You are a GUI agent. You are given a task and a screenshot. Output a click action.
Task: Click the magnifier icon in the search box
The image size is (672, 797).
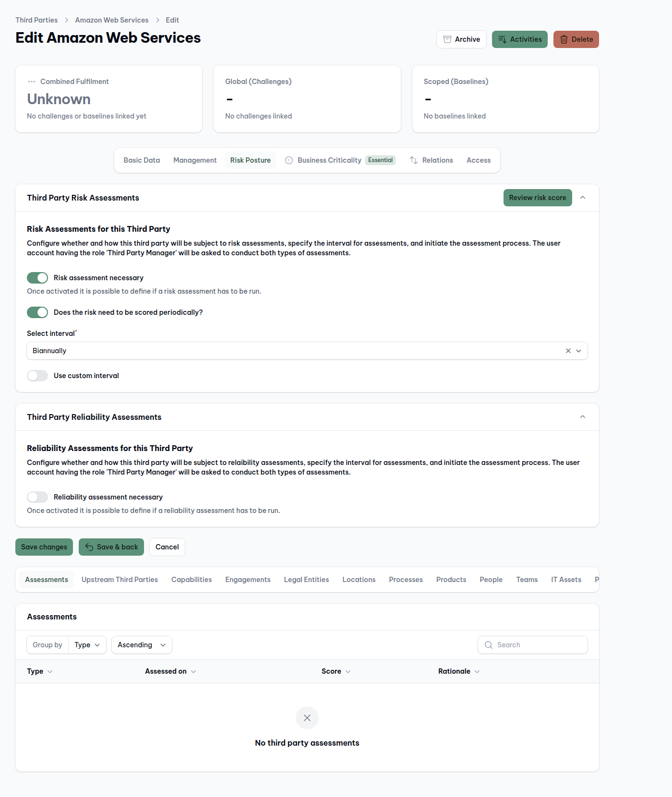click(489, 645)
